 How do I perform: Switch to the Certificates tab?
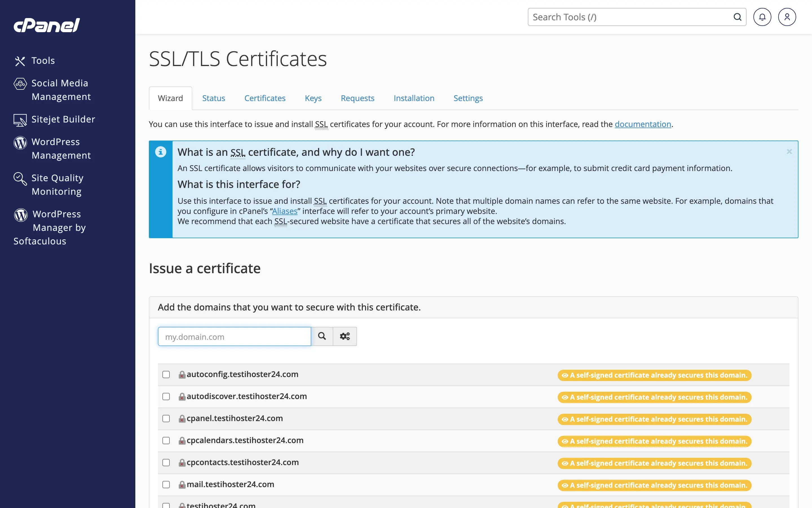pyautogui.click(x=265, y=98)
